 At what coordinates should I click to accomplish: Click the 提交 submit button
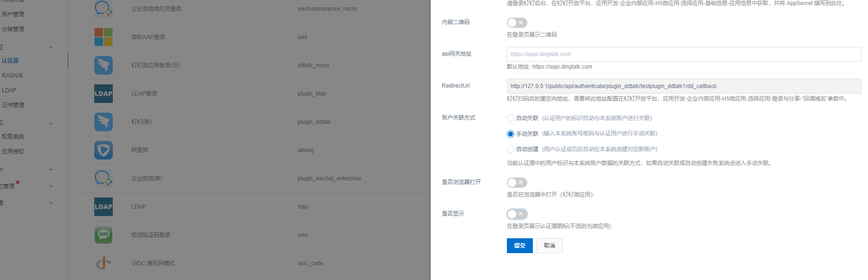pos(519,246)
